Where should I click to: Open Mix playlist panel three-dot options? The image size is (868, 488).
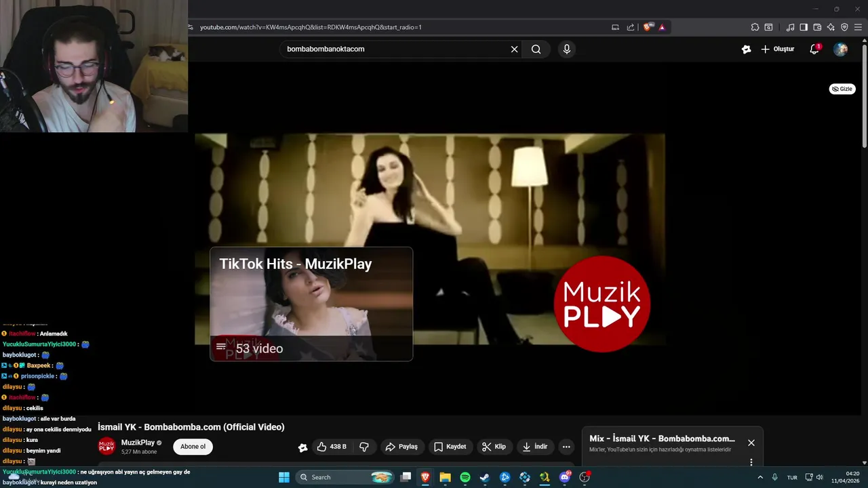[751, 462]
